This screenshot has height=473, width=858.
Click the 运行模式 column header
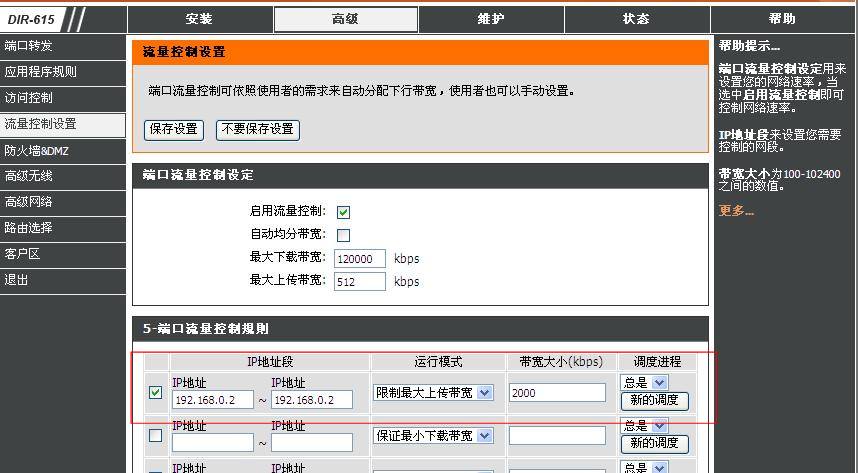(x=438, y=362)
